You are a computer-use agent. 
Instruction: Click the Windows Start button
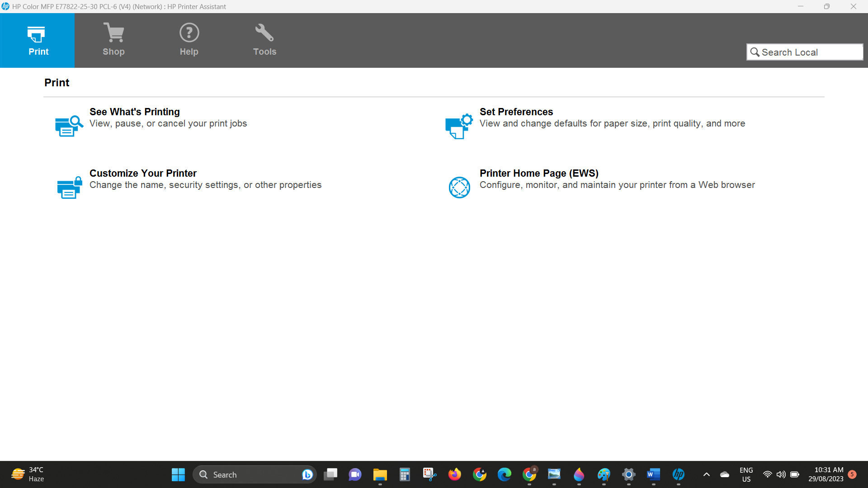click(178, 474)
